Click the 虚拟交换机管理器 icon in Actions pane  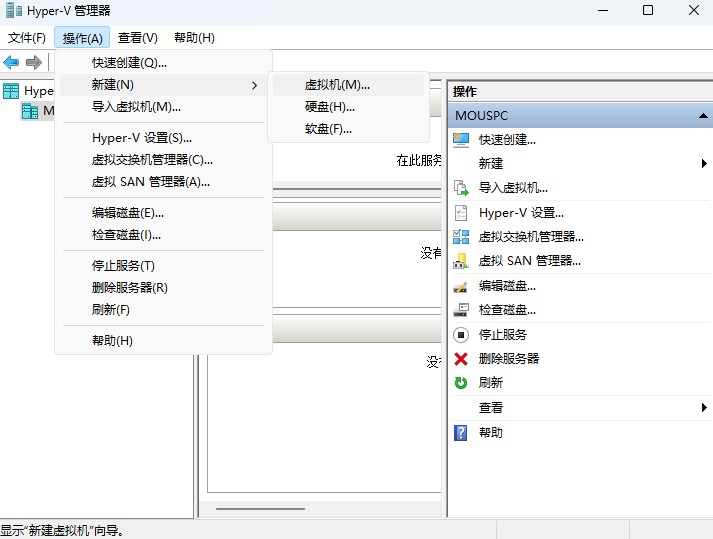click(461, 237)
